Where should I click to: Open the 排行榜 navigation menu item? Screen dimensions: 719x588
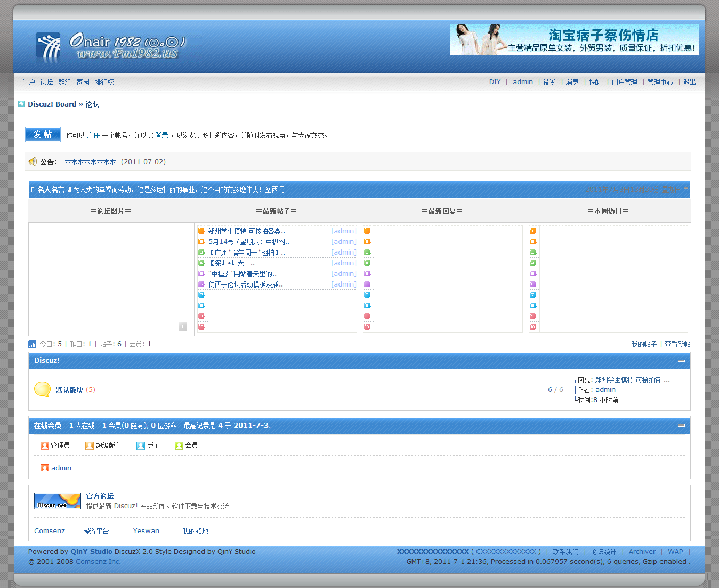tap(104, 82)
